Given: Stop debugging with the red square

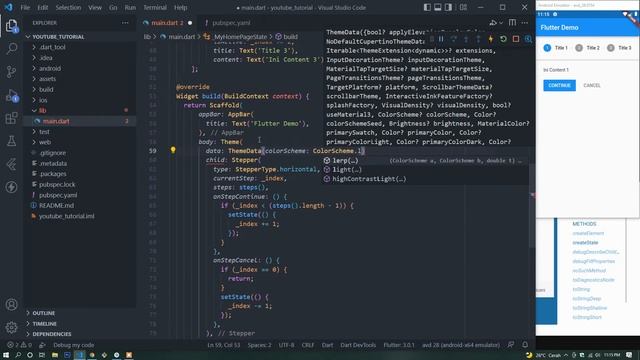Looking at the screenshot, I should click(x=516, y=39).
